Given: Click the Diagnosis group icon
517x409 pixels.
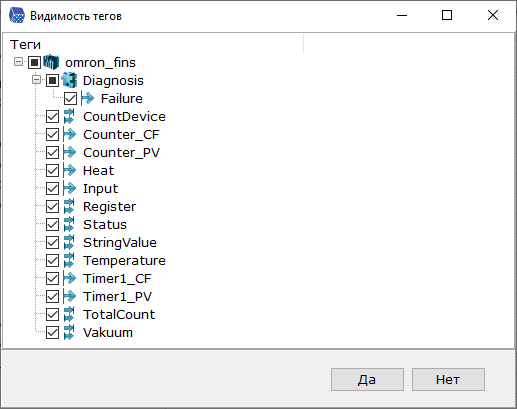Looking at the screenshot, I should pyautogui.click(x=69, y=80).
